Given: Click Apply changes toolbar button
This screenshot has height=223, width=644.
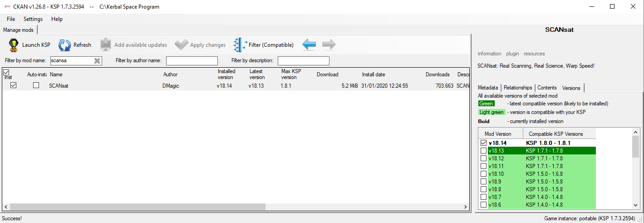Looking at the screenshot, I should click(200, 45).
